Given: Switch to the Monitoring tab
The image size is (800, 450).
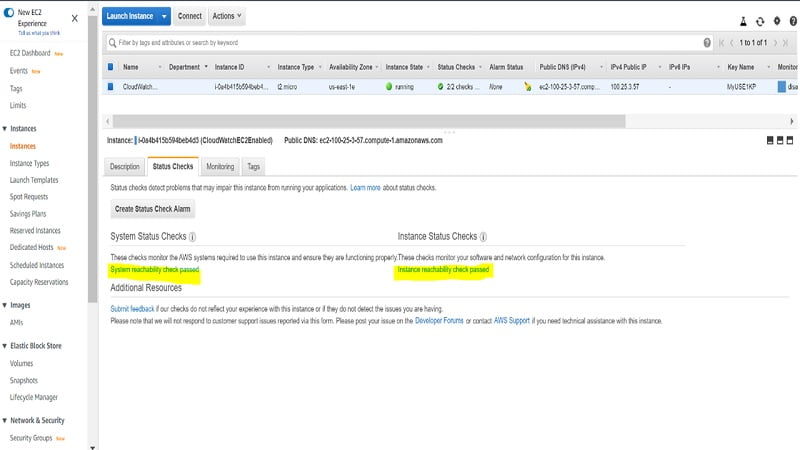Looking at the screenshot, I should (220, 167).
